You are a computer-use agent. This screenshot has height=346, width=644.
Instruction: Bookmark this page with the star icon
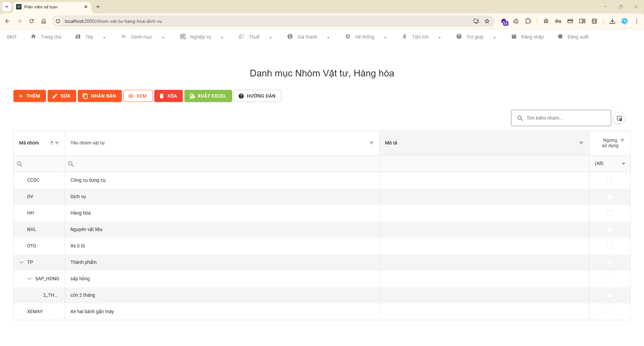[487, 21]
